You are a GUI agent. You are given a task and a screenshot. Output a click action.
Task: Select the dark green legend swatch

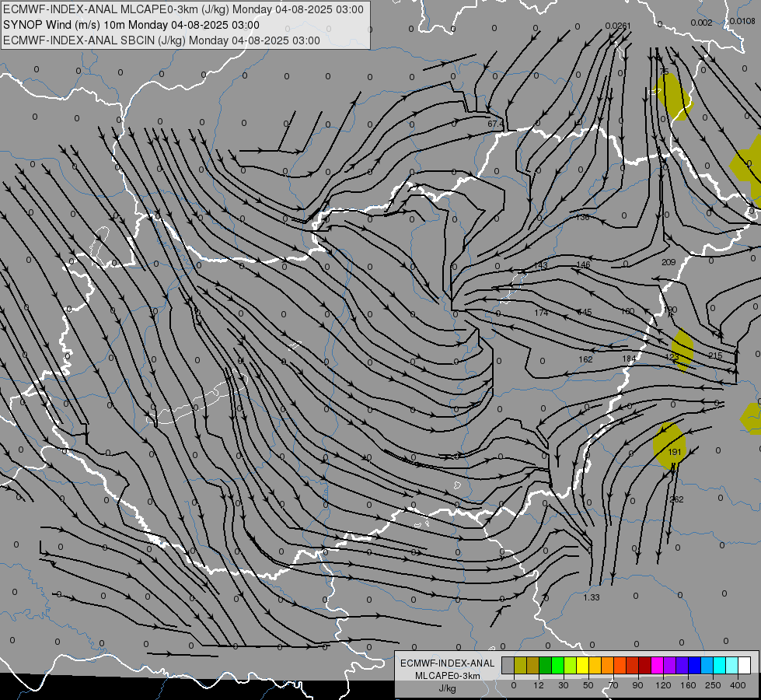545,666
